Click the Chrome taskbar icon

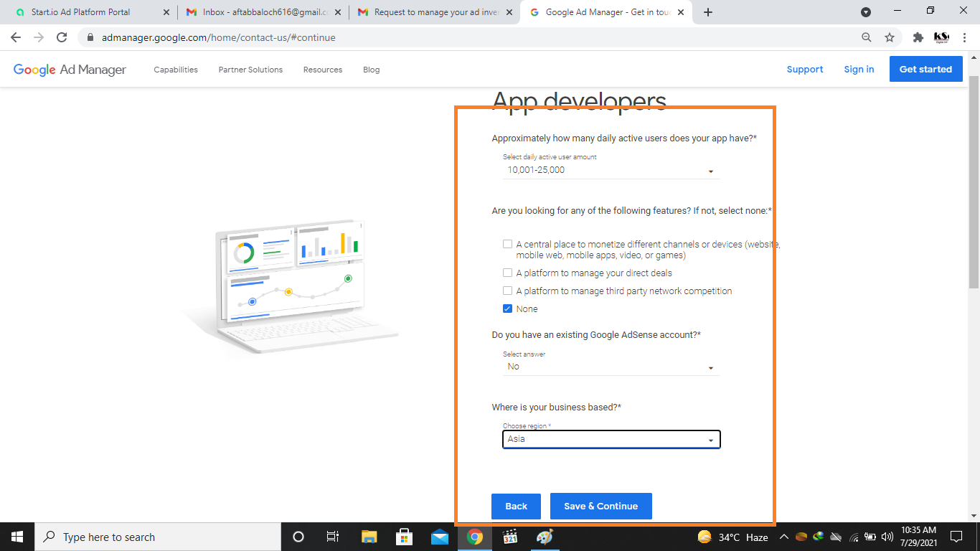[474, 537]
